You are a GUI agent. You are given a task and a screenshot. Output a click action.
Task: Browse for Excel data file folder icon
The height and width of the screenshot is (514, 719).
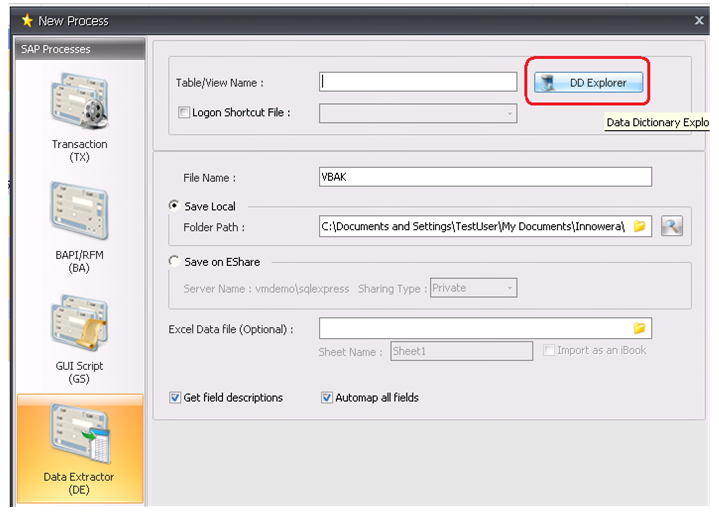coord(639,328)
